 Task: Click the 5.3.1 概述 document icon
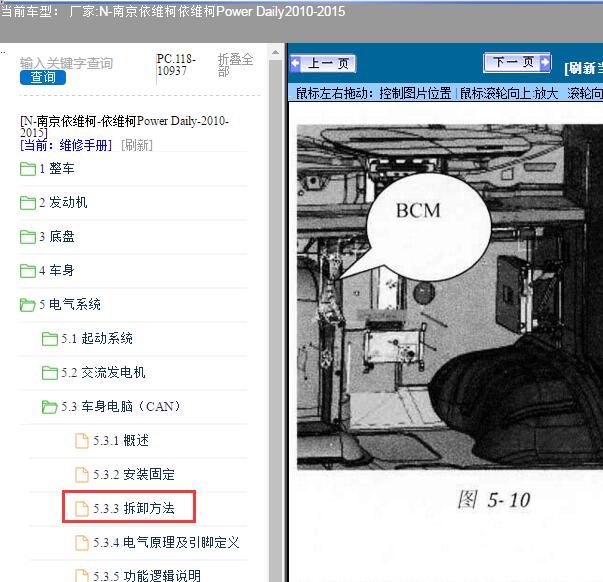(x=82, y=440)
